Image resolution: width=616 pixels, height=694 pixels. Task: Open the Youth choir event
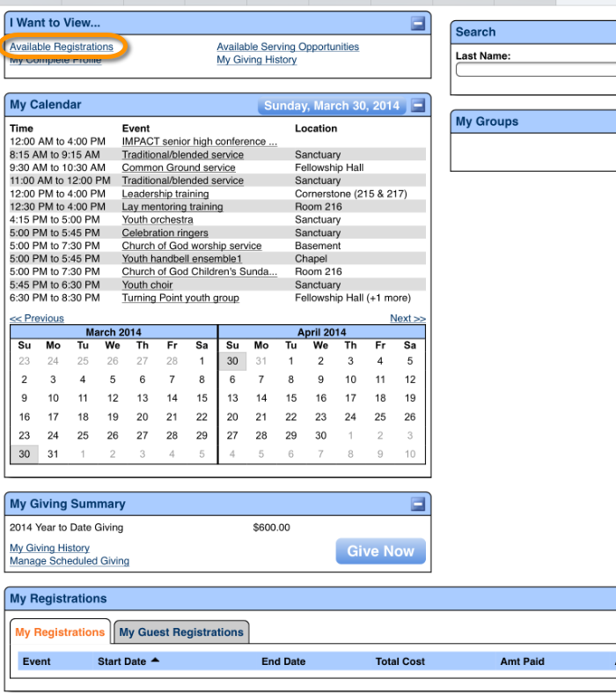(147, 285)
